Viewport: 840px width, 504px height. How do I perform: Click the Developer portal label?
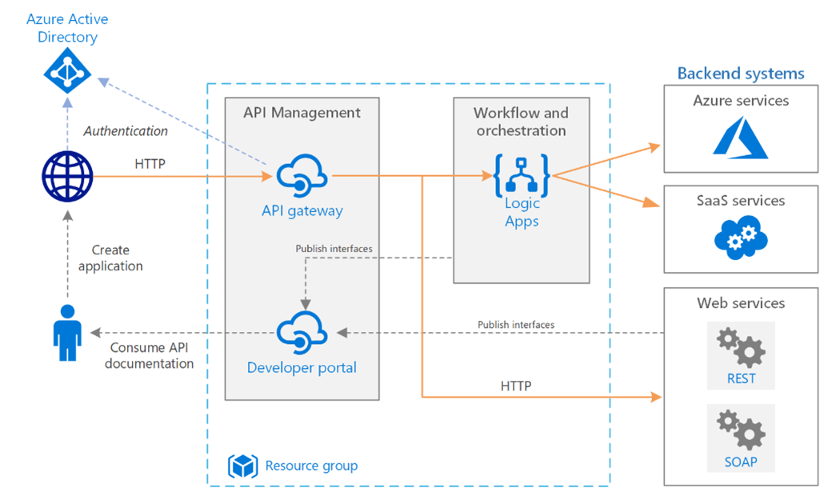302,367
